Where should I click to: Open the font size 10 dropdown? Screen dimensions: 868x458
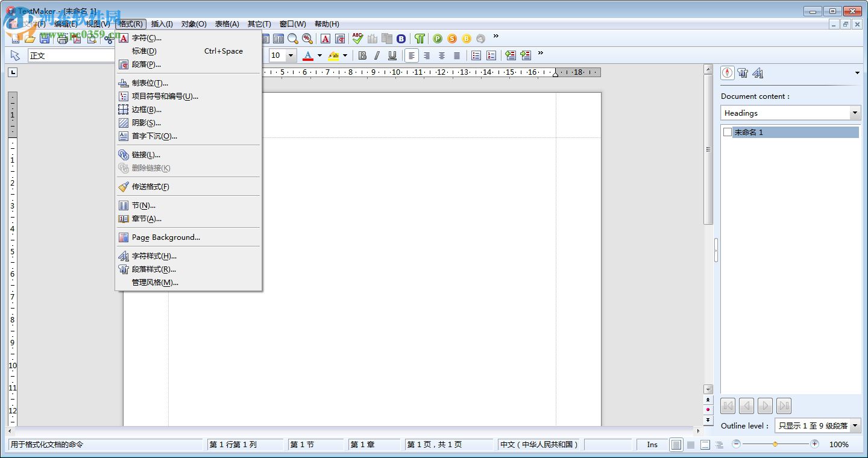[291, 55]
